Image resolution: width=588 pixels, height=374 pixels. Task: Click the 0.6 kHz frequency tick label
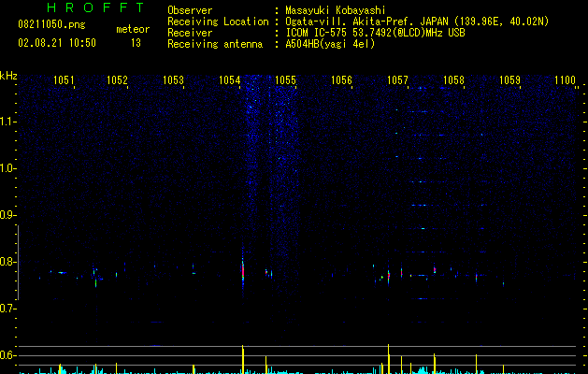pos(7,355)
